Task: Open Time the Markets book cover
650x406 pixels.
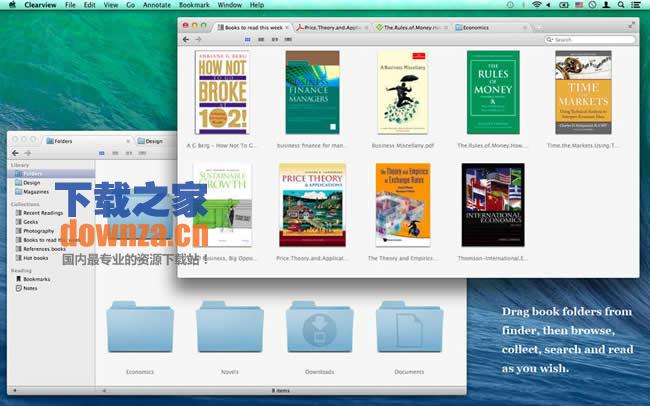Action: point(583,92)
